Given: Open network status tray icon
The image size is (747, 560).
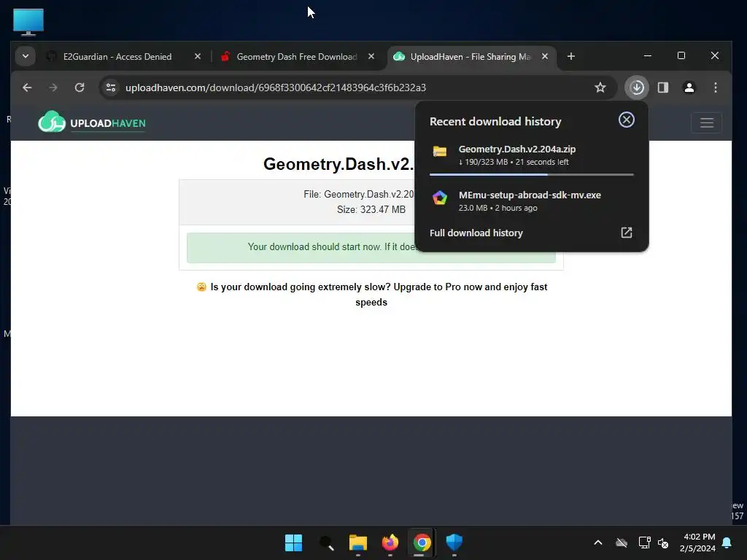Looking at the screenshot, I should (644, 542).
